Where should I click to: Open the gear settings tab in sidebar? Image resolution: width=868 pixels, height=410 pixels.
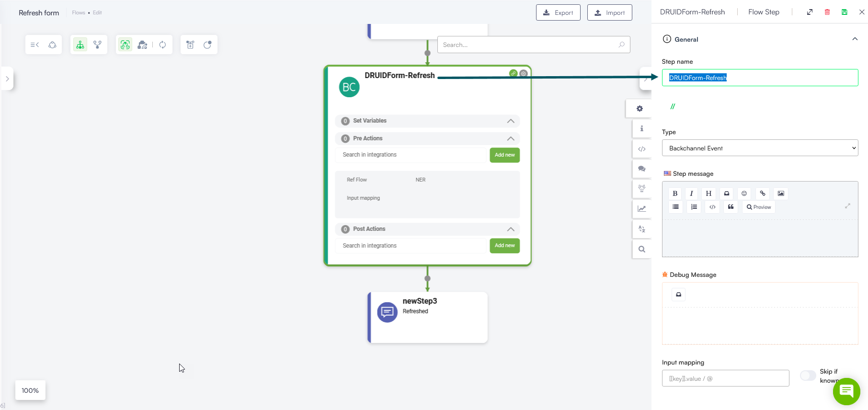pyautogui.click(x=640, y=109)
